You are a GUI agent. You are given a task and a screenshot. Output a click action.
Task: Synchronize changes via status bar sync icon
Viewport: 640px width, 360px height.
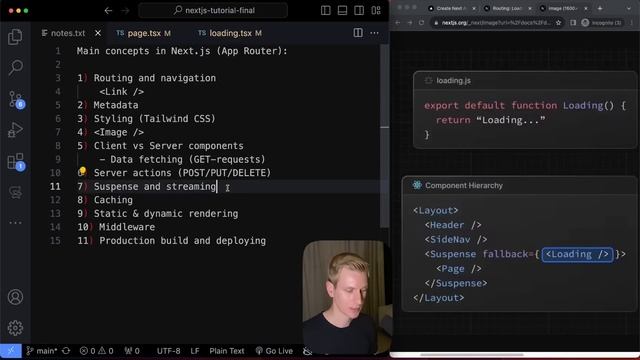[66, 351]
